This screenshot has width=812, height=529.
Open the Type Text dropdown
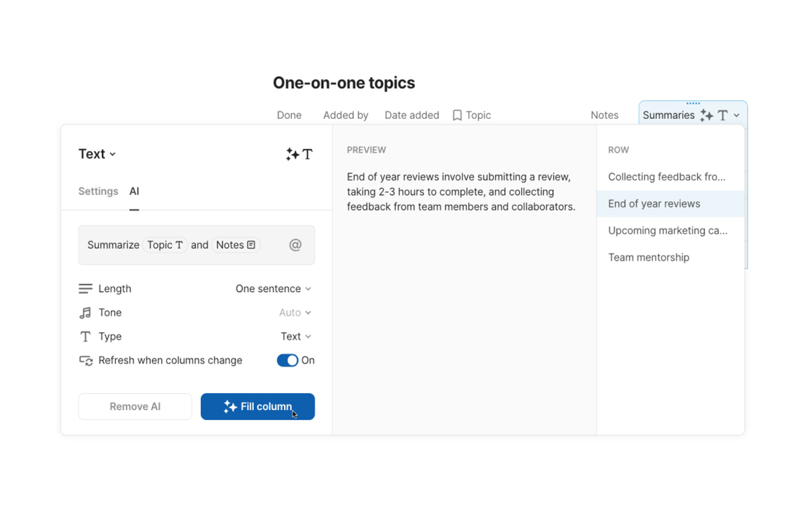(296, 337)
